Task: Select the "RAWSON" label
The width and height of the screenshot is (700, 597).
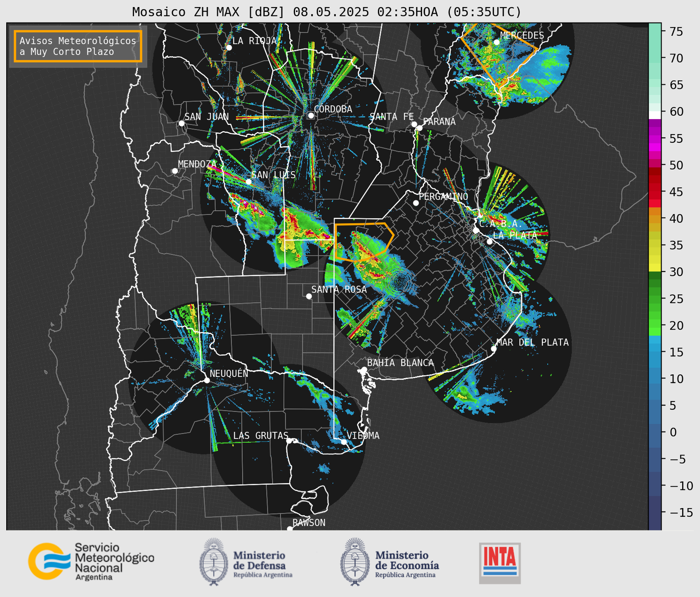Action: point(309,523)
